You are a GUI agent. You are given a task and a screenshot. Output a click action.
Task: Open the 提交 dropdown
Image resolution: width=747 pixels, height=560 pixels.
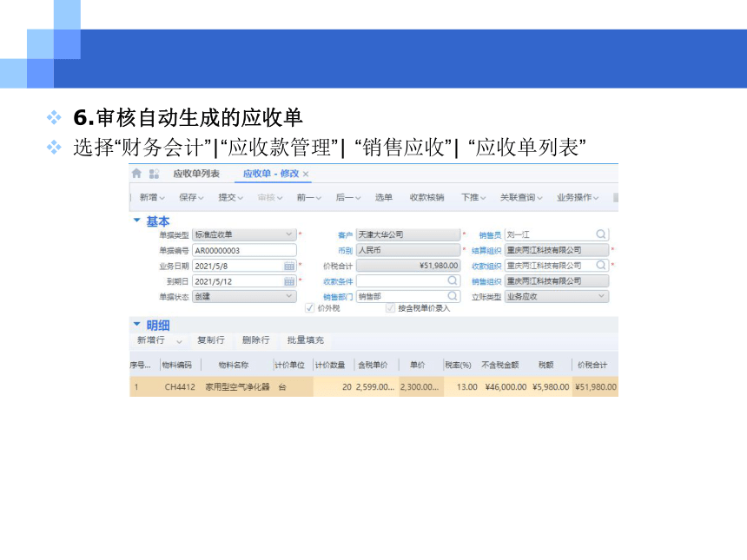pyautogui.click(x=230, y=197)
